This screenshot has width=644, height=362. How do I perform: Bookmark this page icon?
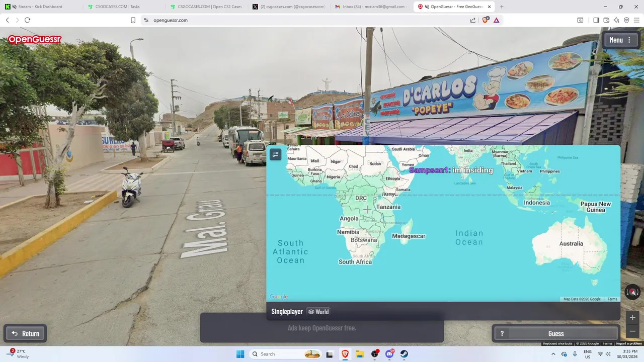133,20
